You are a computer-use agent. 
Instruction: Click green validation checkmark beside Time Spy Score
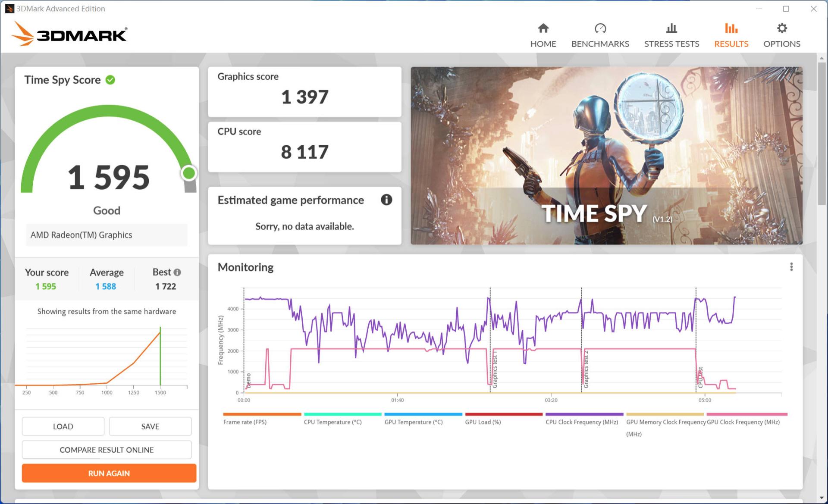point(110,80)
